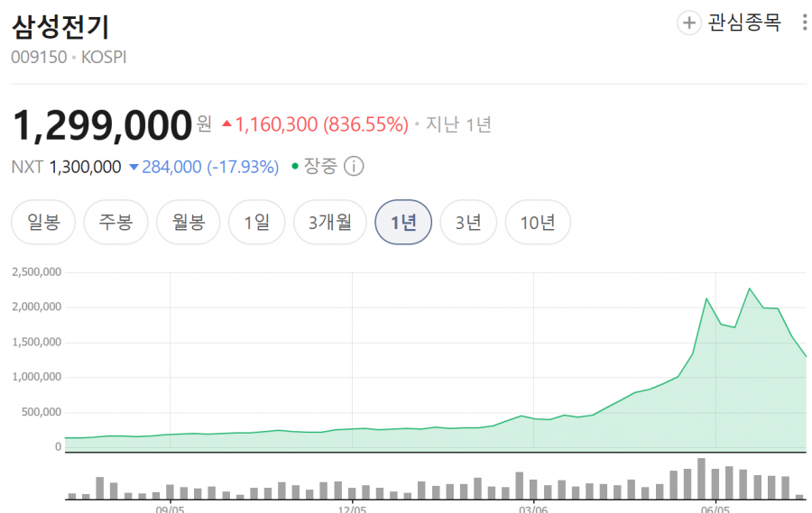Click the info icon next to 장중
The height and width of the screenshot is (513, 812).
pos(354,167)
